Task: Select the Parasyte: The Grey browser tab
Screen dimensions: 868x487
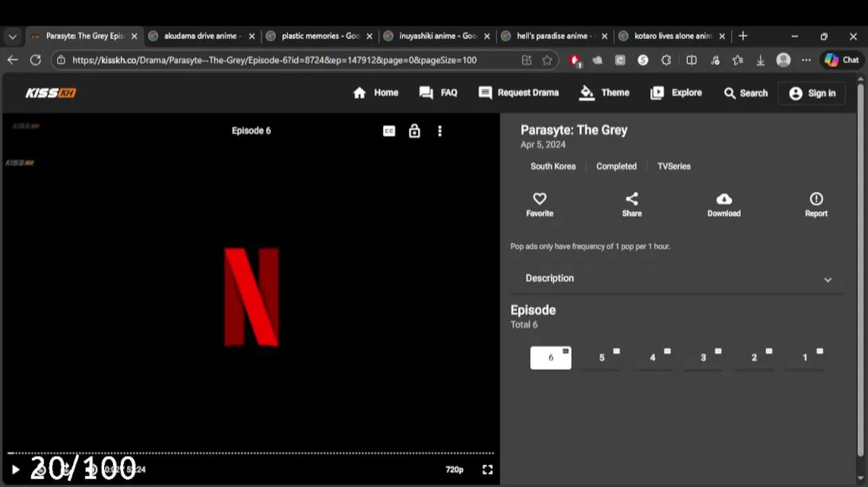Action: click(84, 37)
